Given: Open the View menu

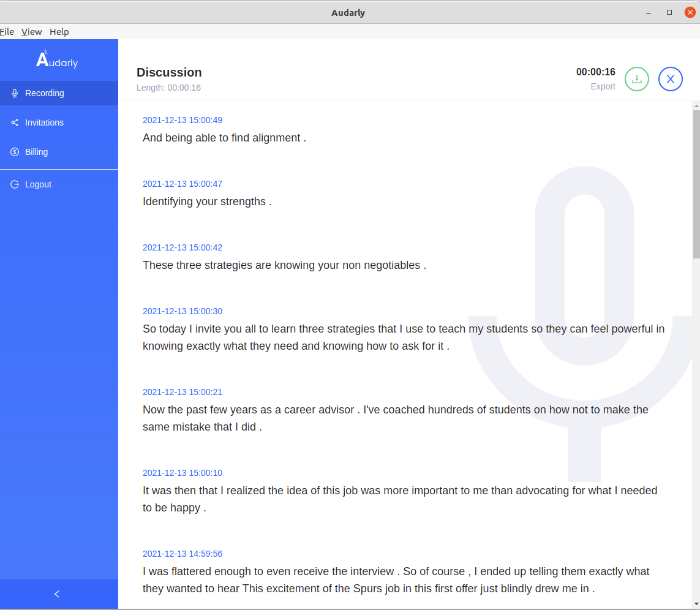Looking at the screenshot, I should coord(31,32).
